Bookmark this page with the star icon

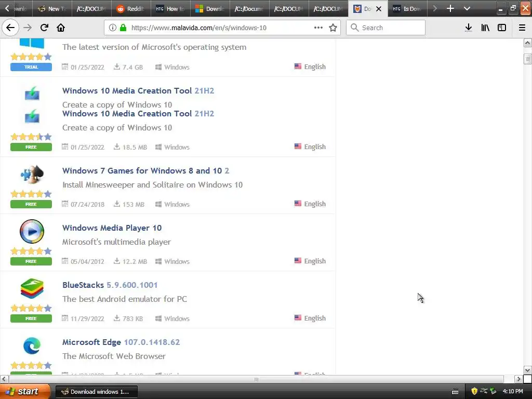(333, 28)
